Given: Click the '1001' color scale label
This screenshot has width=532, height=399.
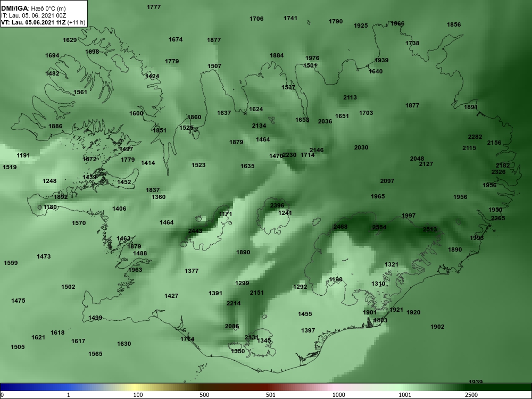Looking at the screenshot, I should (405, 395).
